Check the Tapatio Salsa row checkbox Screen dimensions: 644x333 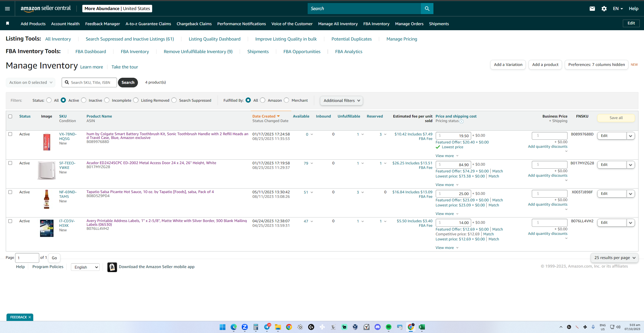tap(10, 192)
